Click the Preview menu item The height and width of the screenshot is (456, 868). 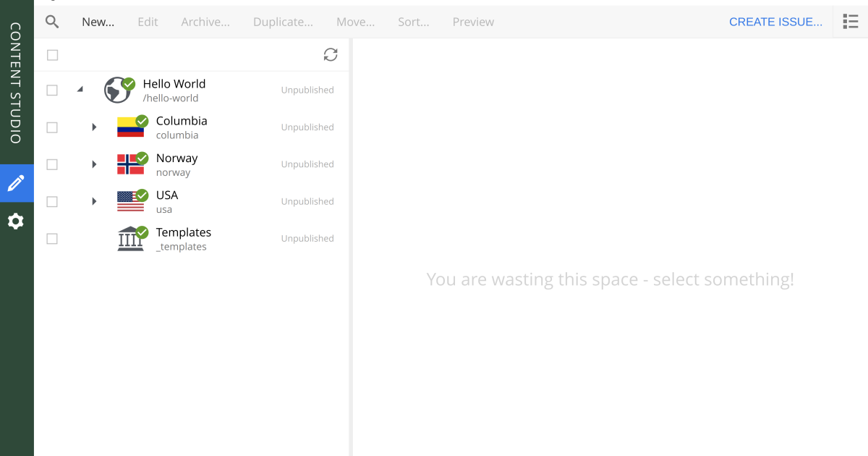coord(473,22)
